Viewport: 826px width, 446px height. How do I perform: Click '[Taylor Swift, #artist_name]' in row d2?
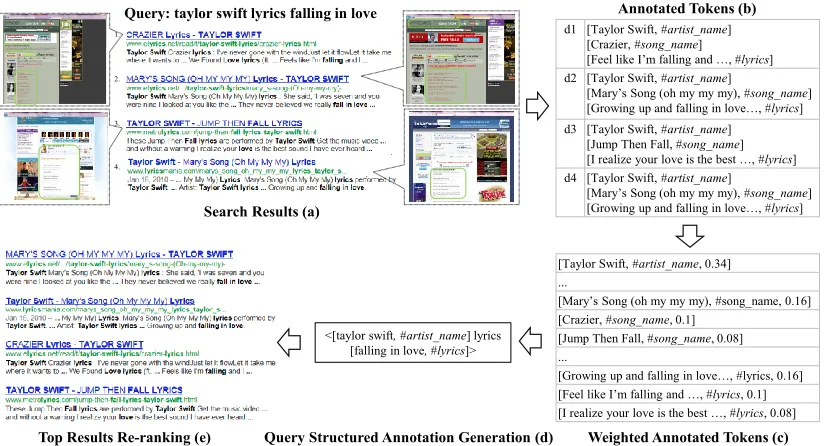(659, 78)
